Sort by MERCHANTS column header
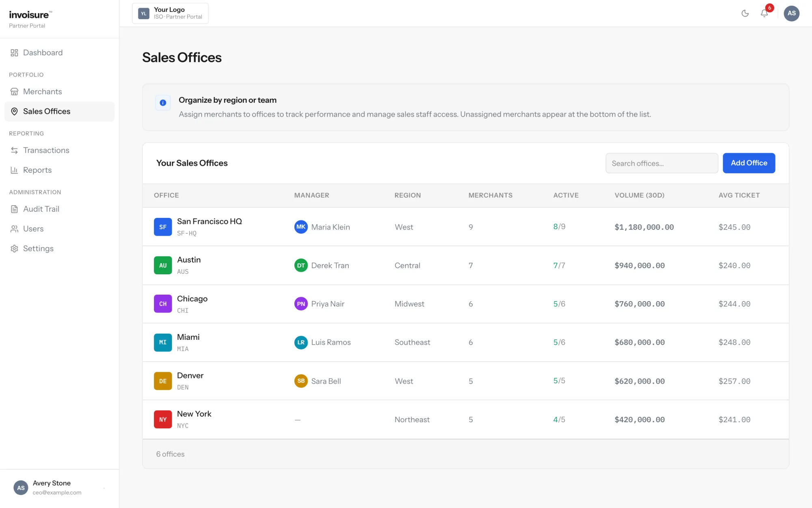This screenshot has width=812, height=508. [x=490, y=195]
